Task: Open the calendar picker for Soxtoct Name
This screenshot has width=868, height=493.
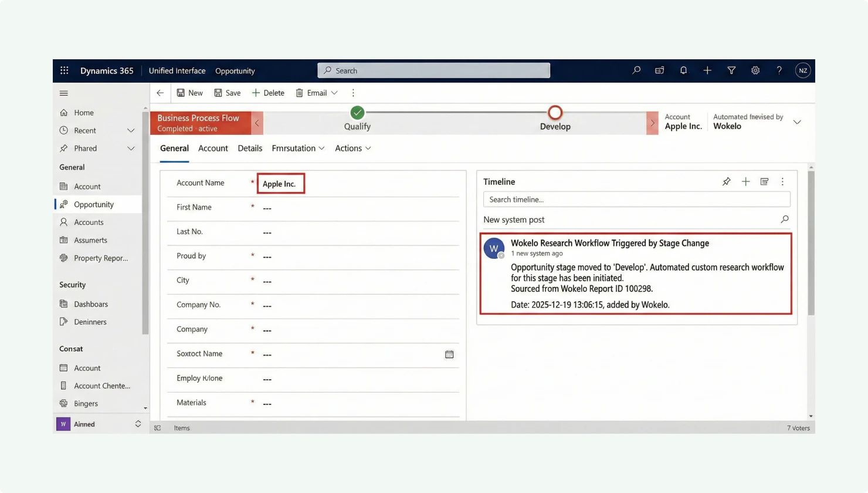Action: pos(449,354)
